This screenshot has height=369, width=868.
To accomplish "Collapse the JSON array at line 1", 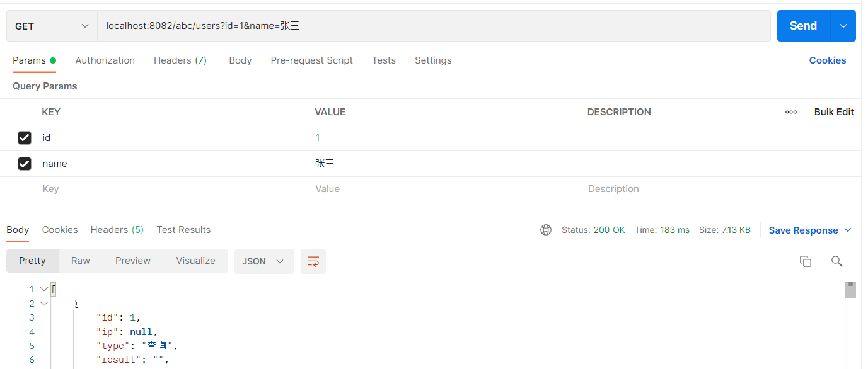I will 44,290.
